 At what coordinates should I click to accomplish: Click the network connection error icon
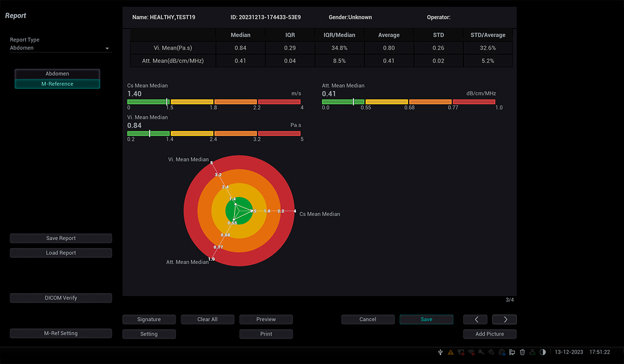coord(461,353)
